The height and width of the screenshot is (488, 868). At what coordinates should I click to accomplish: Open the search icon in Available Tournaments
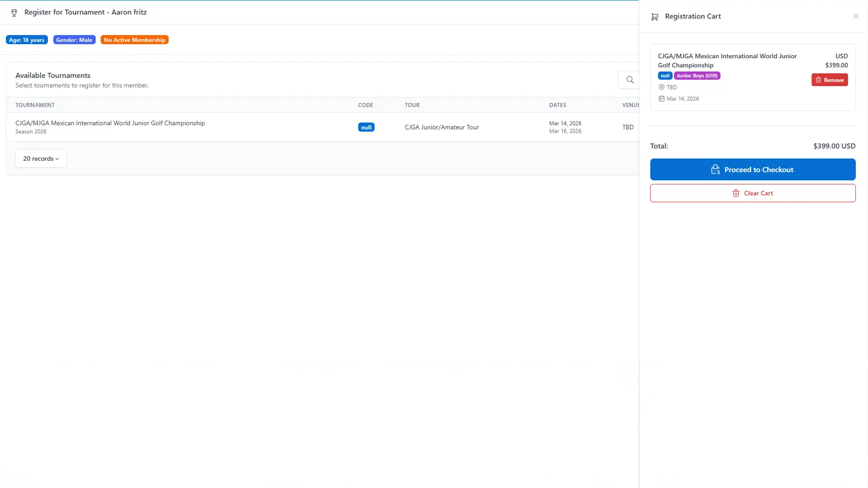click(630, 80)
